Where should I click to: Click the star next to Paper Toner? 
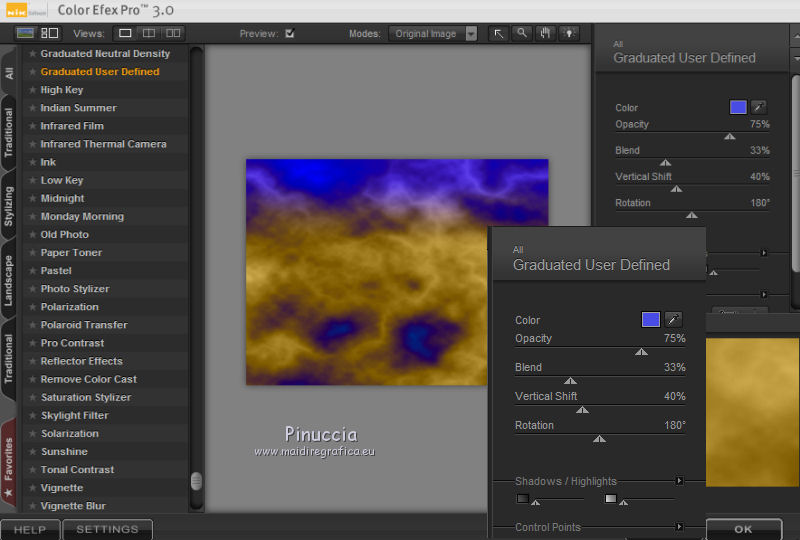(x=32, y=253)
